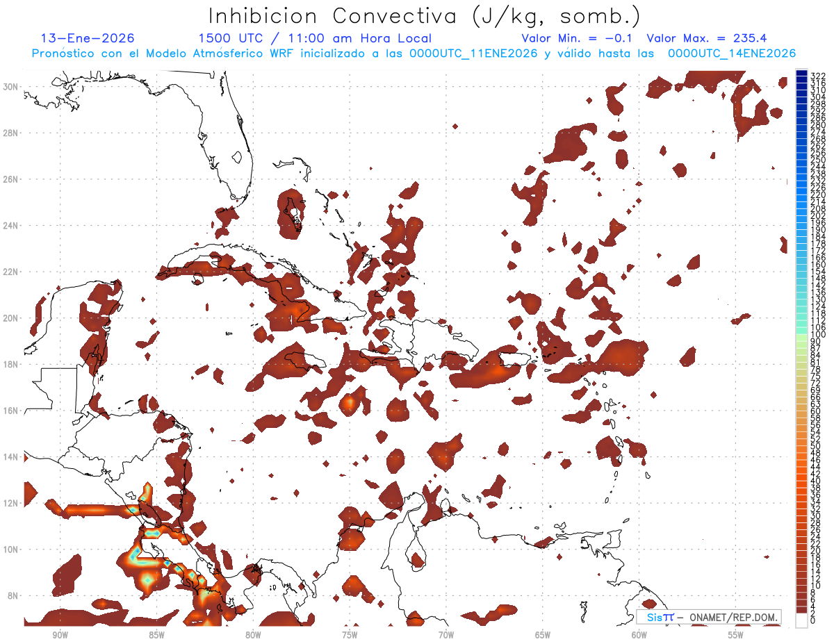This screenshot has width=834, height=644.
Task: Click the 80W longitude axis label
Action: coord(253,635)
